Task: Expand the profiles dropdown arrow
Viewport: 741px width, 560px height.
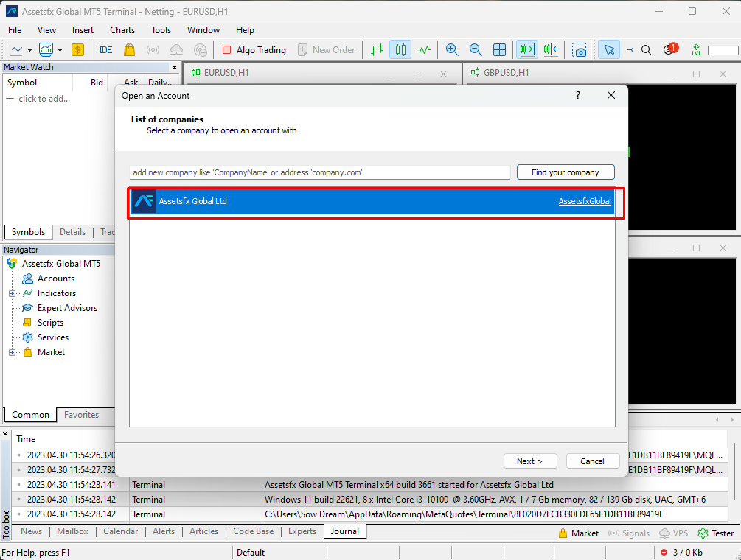Action: [60, 50]
